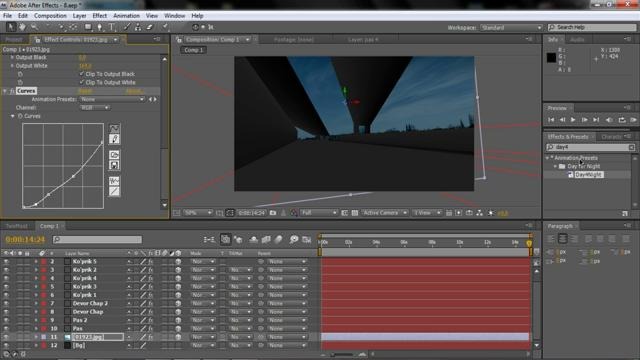Click the Motion Blur enable icon in timeline
The image size is (640, 360).
coord(278,240)
